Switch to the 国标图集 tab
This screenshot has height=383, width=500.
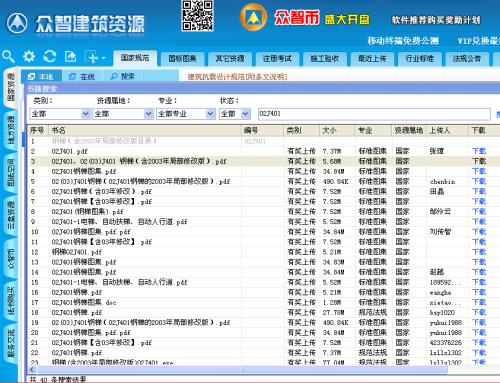click(182, 59)
